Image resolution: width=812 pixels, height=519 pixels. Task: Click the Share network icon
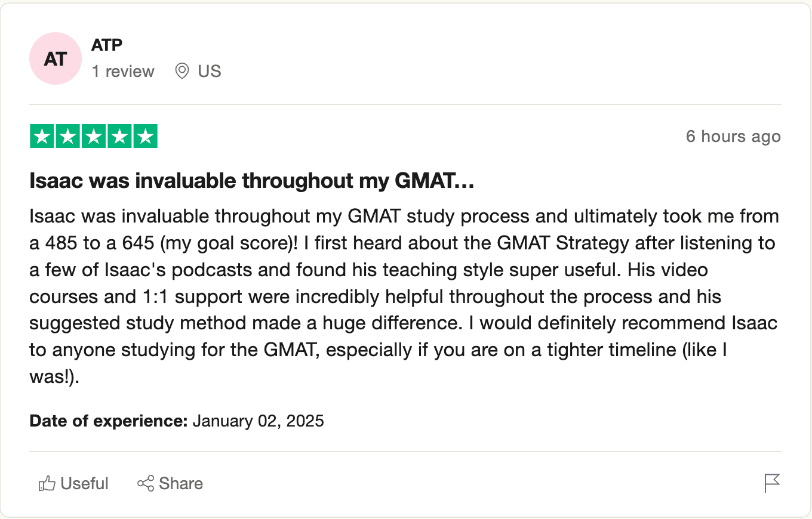[x=146, y=483]
